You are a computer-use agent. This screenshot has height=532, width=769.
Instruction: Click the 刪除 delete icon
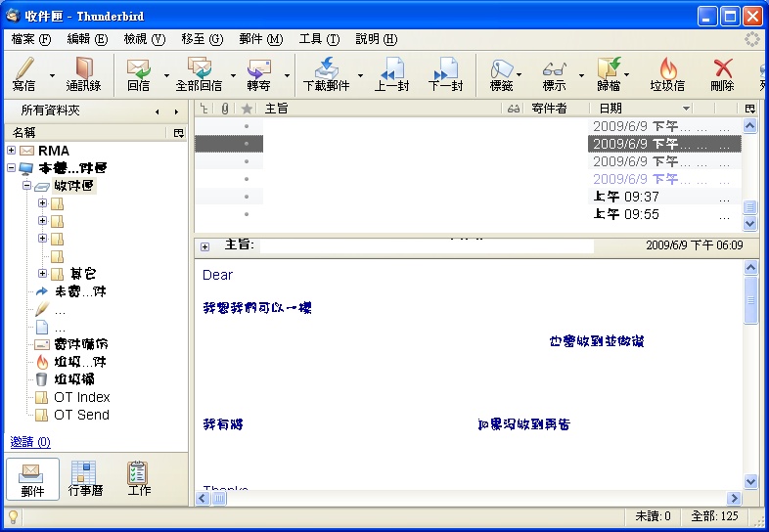[723, 73]
